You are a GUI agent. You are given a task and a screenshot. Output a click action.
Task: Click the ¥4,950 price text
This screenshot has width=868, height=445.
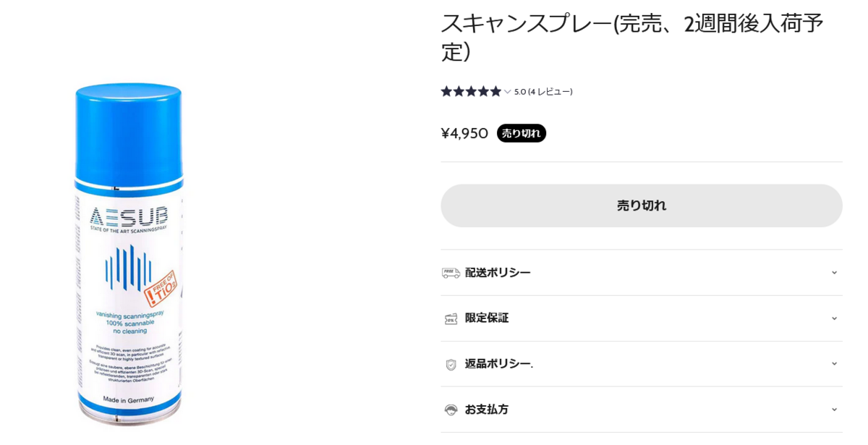[464, 133]
